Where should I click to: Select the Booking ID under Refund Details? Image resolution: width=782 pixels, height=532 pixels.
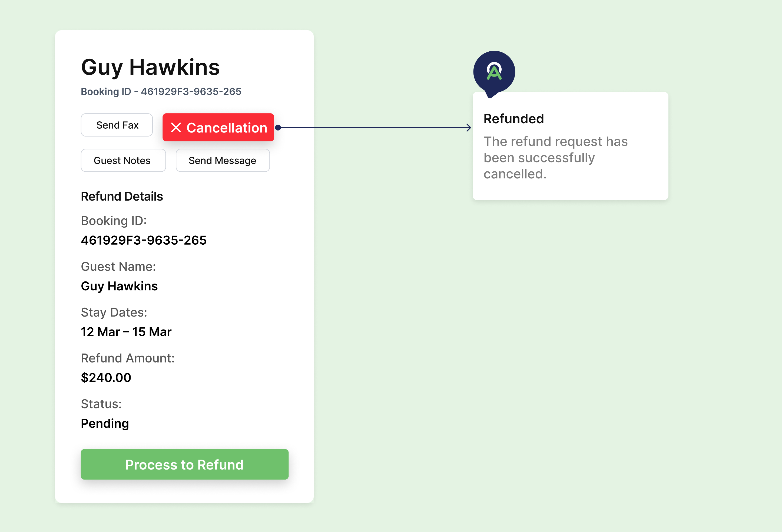(144, 240)
